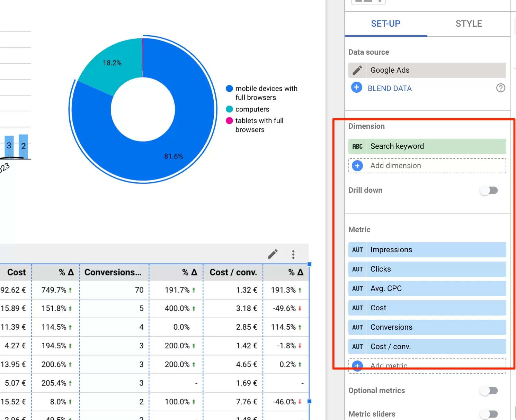Image resolution: width=516 pixels, height=420 pixels.
Task: Open the Blend Data help question mark
Action: (x=500, y=88)
